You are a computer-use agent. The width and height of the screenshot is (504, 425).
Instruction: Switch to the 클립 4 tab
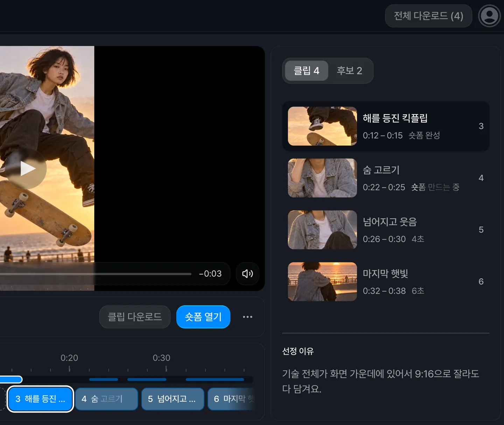click(x=306, y=71)
